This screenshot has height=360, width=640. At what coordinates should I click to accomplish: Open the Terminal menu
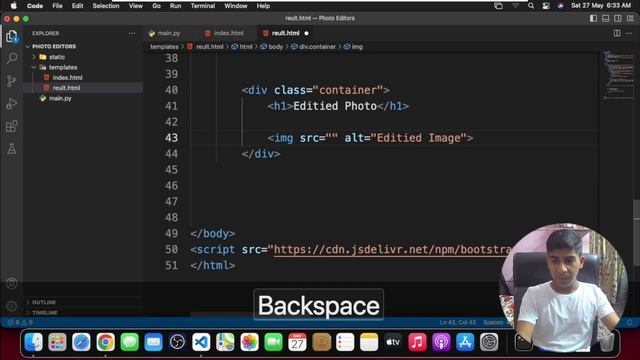[203, 6]
